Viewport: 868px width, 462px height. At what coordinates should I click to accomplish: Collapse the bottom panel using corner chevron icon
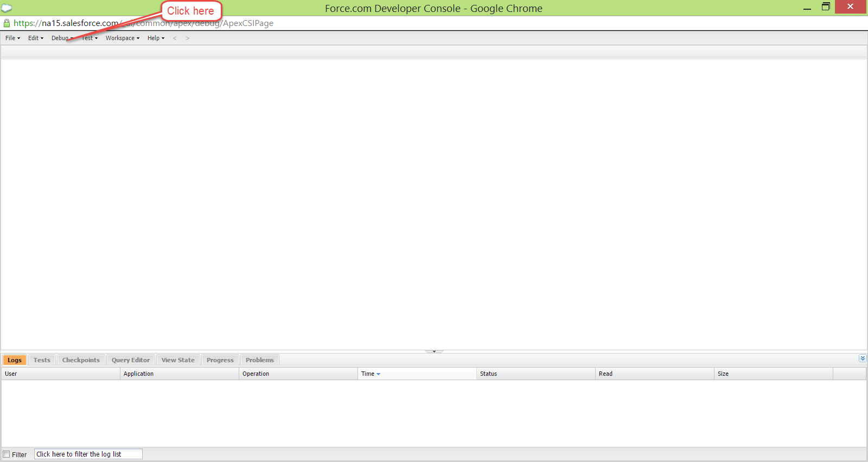[x=863, y=358]
